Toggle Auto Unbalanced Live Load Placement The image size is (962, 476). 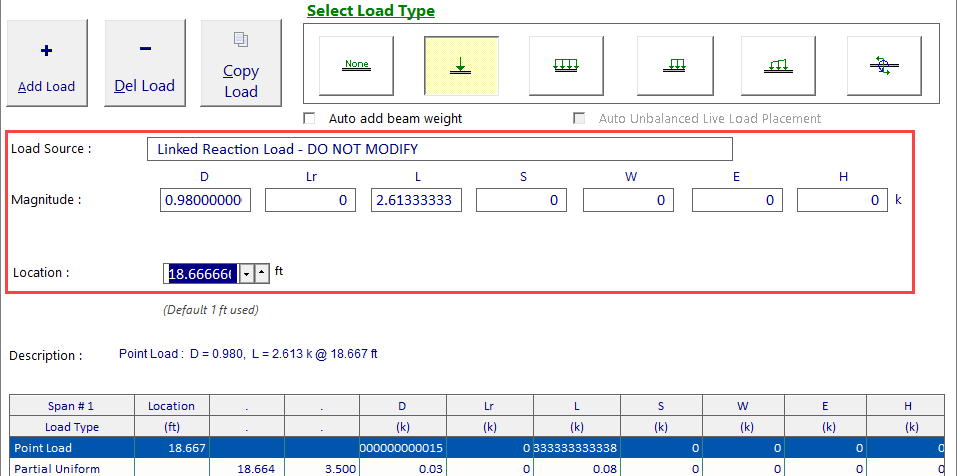[x=579, y=118]
